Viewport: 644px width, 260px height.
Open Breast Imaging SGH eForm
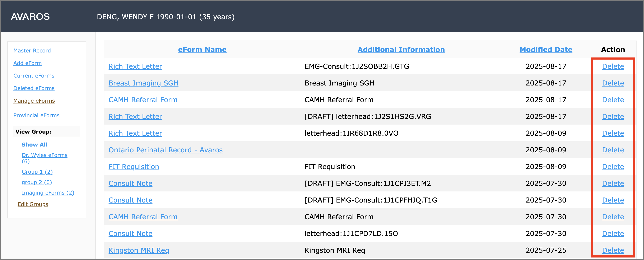(143, 83)
